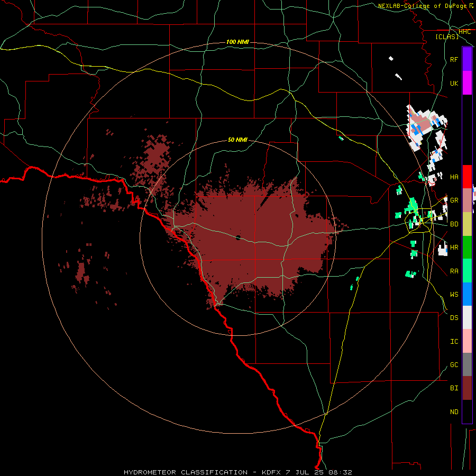Click the DS legend label
The image size is (476, 476).
(454, 318)
